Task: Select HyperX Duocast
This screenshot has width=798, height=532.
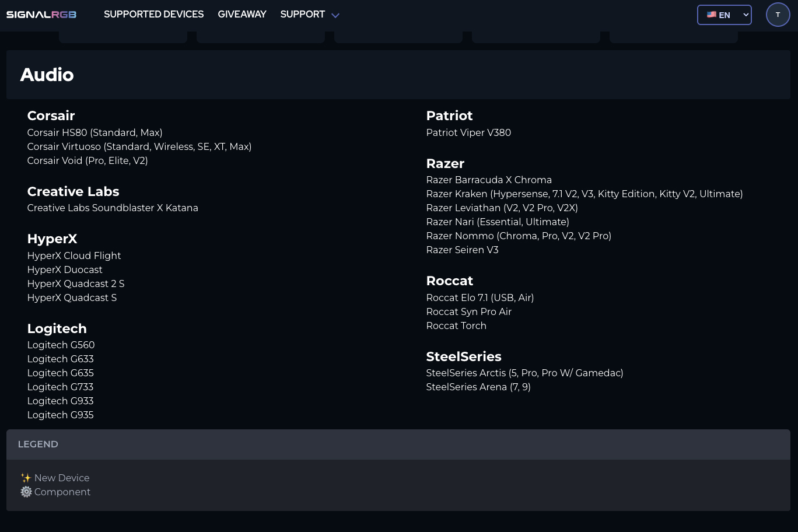Action: click(65, 269)
